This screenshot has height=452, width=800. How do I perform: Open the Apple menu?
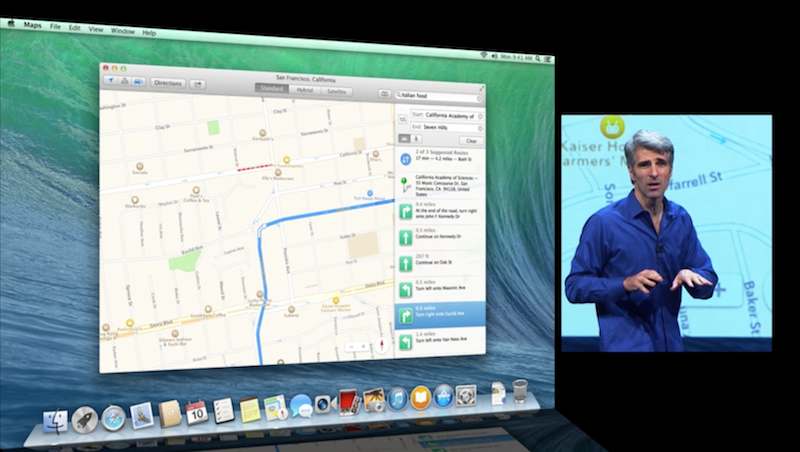(11, 23)
